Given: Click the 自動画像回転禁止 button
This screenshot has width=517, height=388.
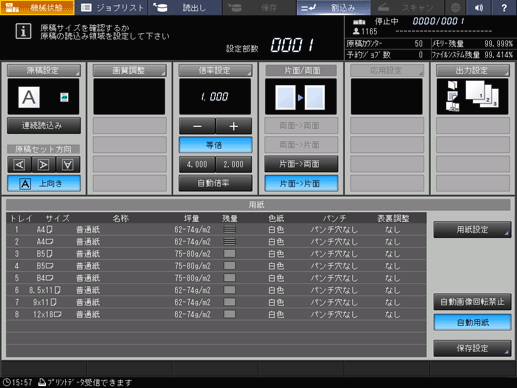Looking at the screenshot, I should 472,302.
